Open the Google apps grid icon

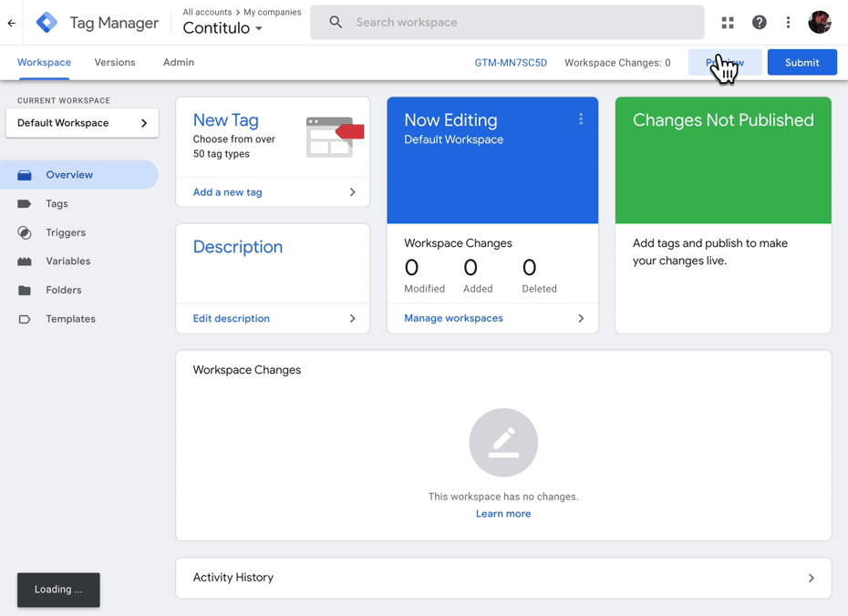point(728,22)
